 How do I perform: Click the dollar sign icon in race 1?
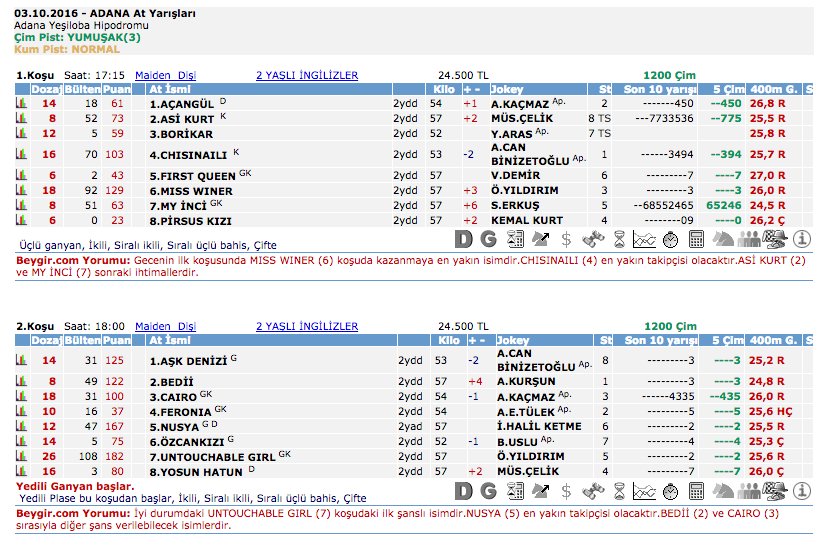[566, 239]
